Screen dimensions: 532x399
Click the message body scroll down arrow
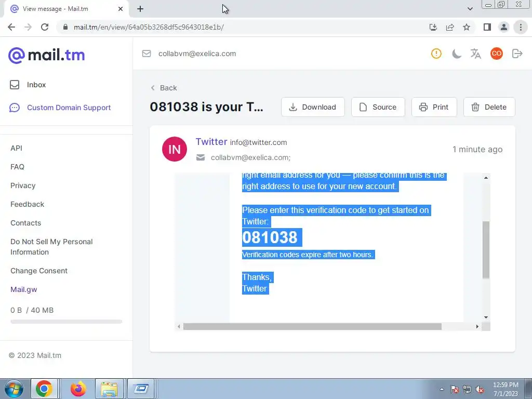[486, 317]
